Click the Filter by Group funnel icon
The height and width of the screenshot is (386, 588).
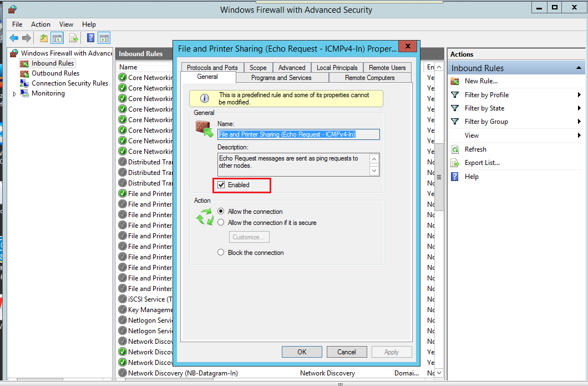click(455, 122)
